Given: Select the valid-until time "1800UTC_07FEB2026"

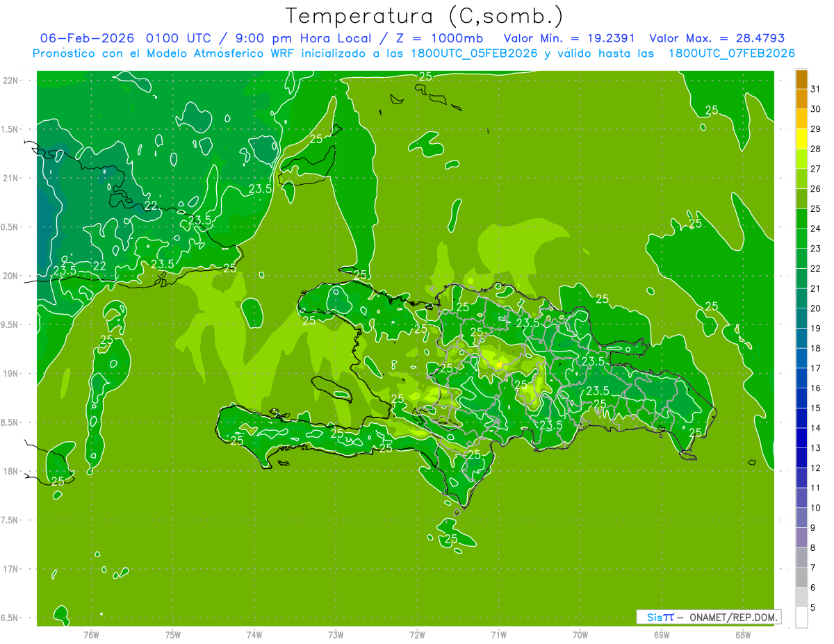Looking at the screenshot, I should pyautogui.click(x=732, y=53).
